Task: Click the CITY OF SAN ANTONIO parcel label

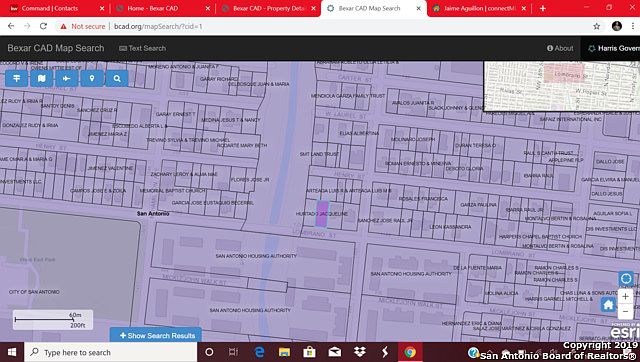Action: click(34, 292)
